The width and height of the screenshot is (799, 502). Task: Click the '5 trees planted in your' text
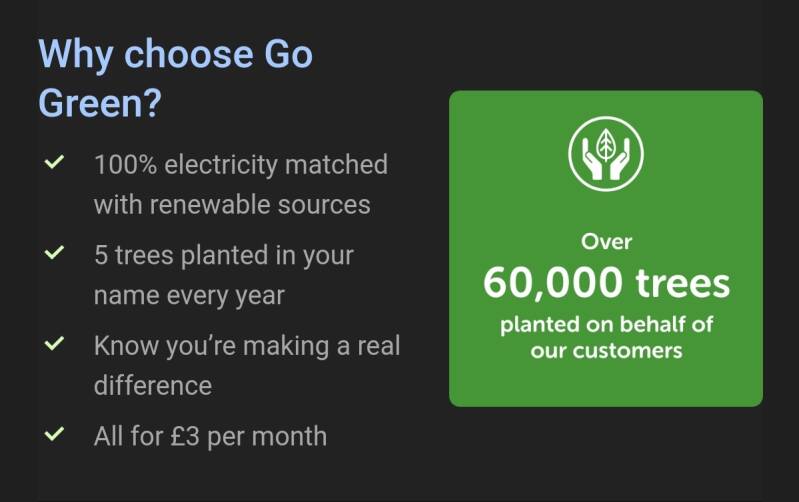click(x=223, y=255)
